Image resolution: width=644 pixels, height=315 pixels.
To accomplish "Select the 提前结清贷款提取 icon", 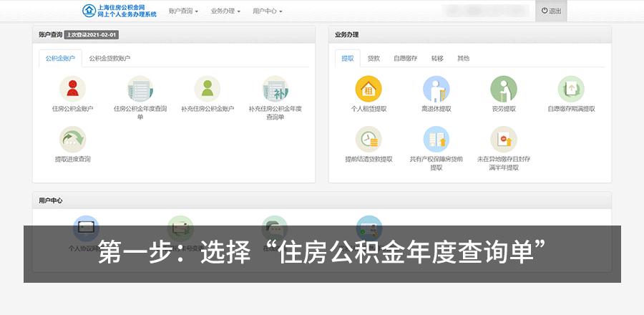I will [369, 139].
